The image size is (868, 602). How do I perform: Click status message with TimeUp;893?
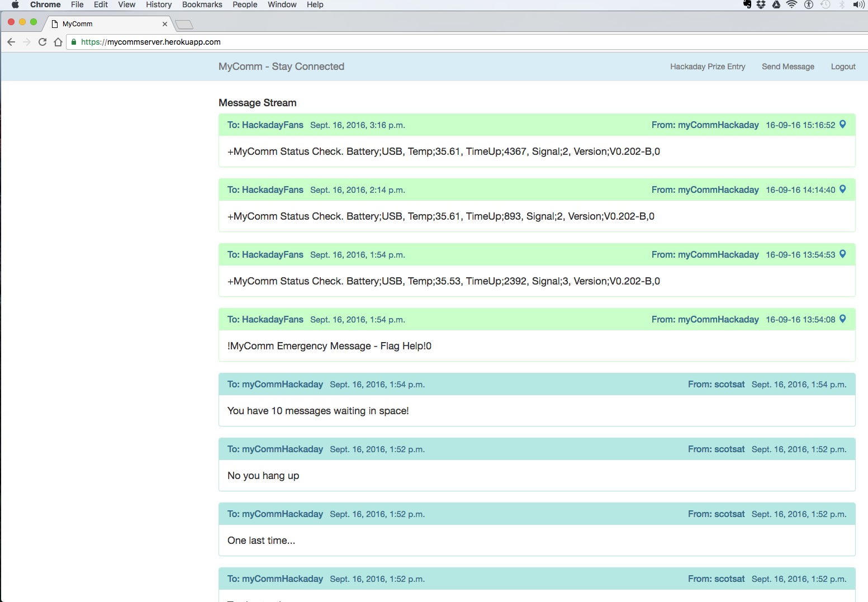click(x=441, y=216)
